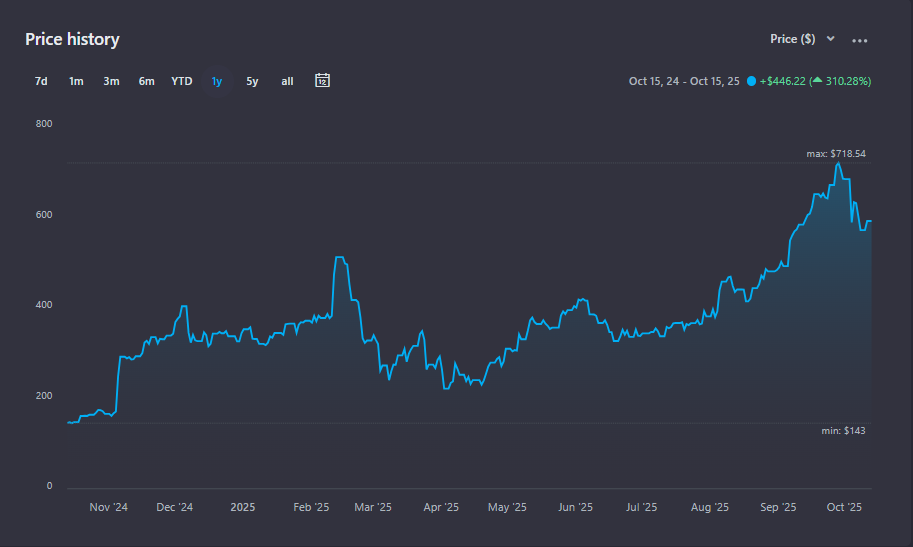Show all price history with 'all'
This screenshot has height=547, width=913.
click(287, 81)
